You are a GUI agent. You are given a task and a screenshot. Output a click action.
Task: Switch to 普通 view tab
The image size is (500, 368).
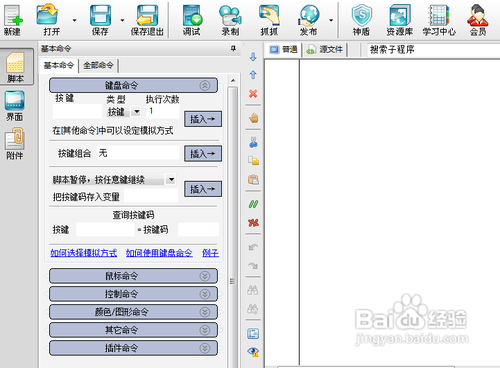(284, 50)
